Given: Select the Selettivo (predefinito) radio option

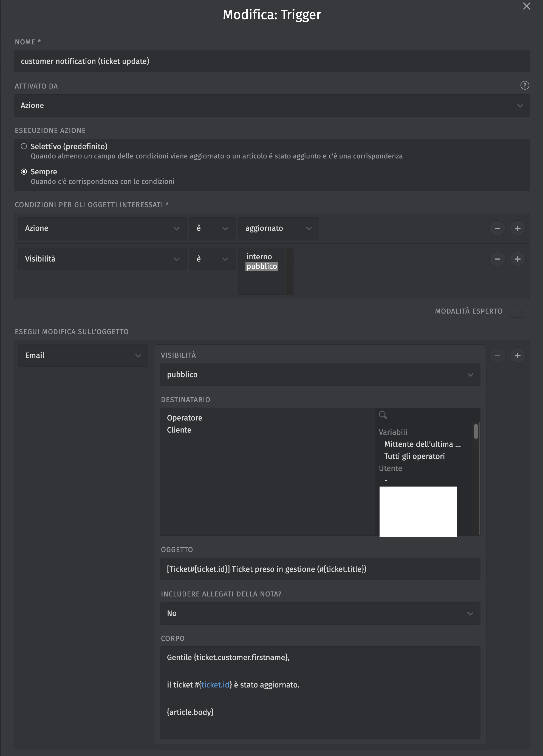Looking at the screenshot, I should (x=24, y=146).
